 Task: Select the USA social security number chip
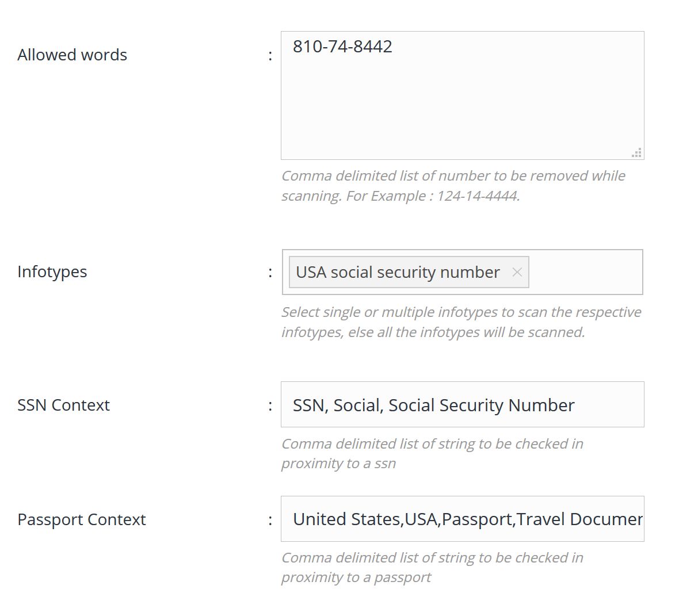398,272
